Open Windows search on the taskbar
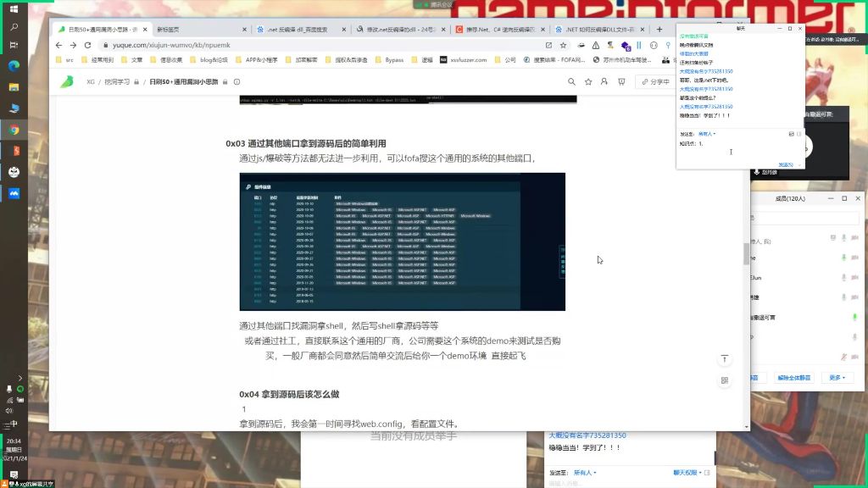 tap(14, 27)
